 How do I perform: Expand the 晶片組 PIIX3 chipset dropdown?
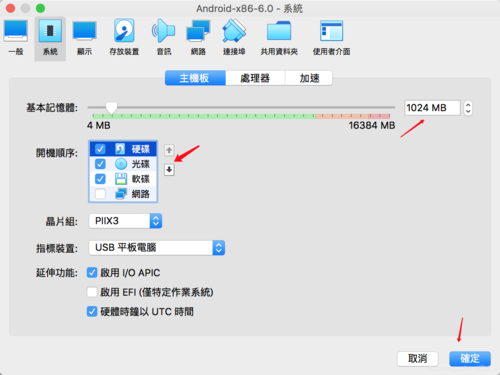pyautogui.click(x=125, y=221)
